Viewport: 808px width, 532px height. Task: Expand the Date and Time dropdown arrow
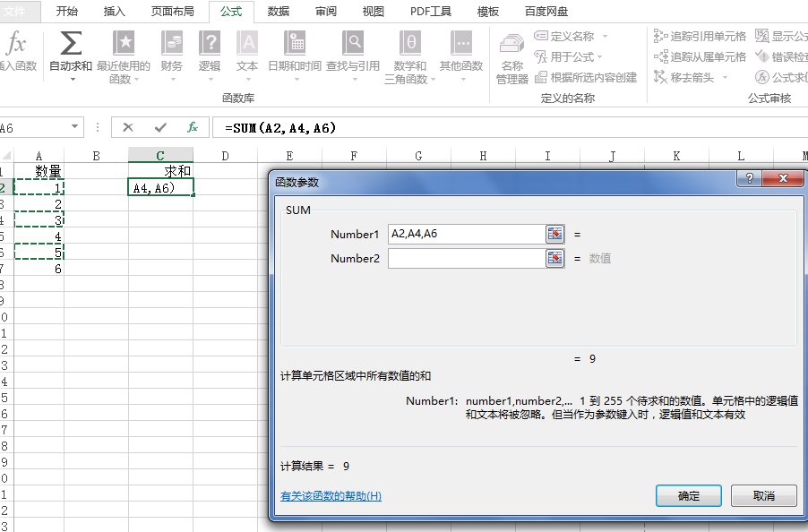pos(297,80)
